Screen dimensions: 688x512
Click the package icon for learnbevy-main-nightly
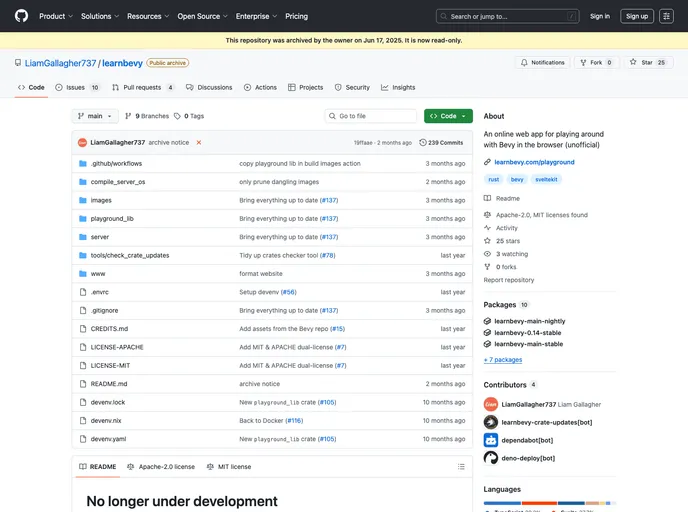coord(487,321)
